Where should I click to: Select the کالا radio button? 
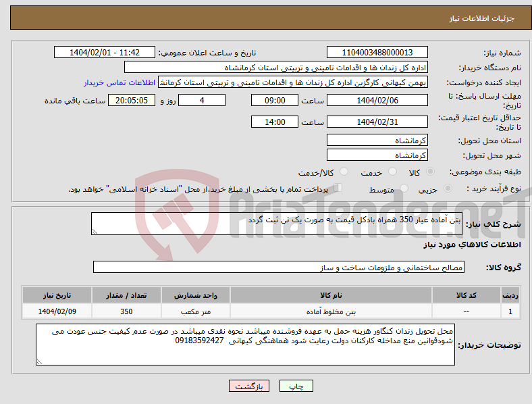[x=430, y=172]
